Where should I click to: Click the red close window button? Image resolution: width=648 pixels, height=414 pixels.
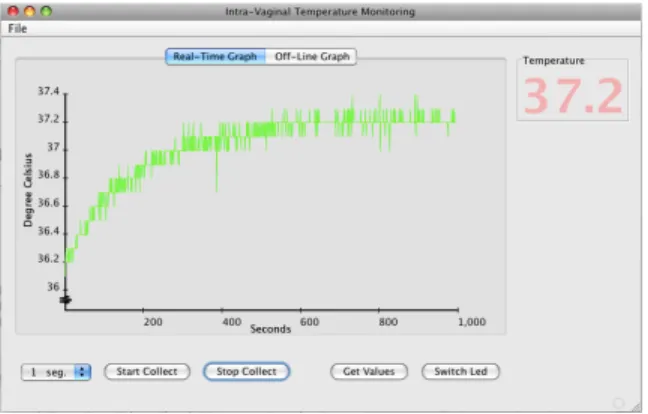pos(13,11)
